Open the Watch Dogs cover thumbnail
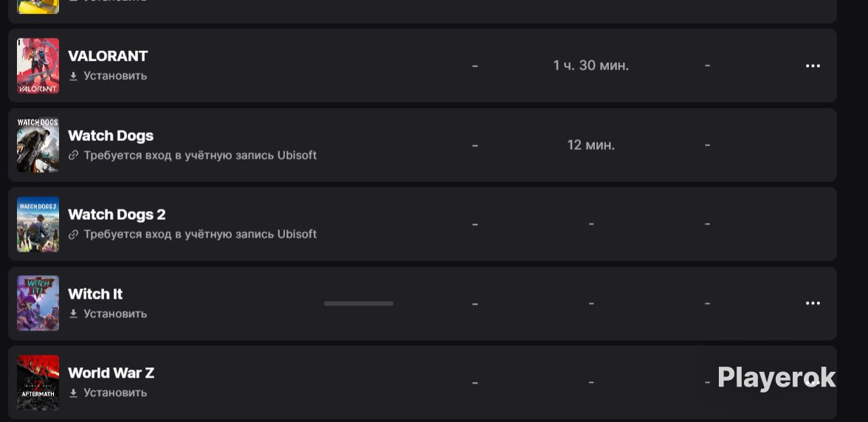This screenshot has width=868, height=422. click(38, 145)
